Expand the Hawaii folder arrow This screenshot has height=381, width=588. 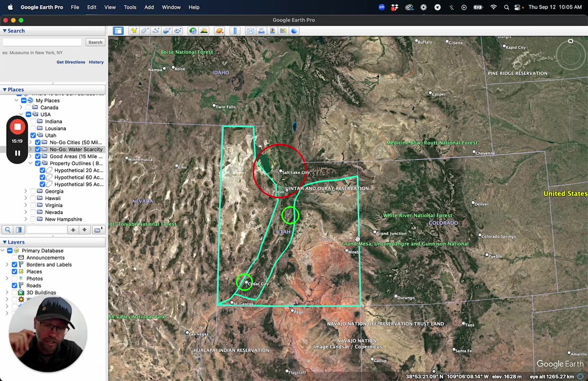[26, 198]
